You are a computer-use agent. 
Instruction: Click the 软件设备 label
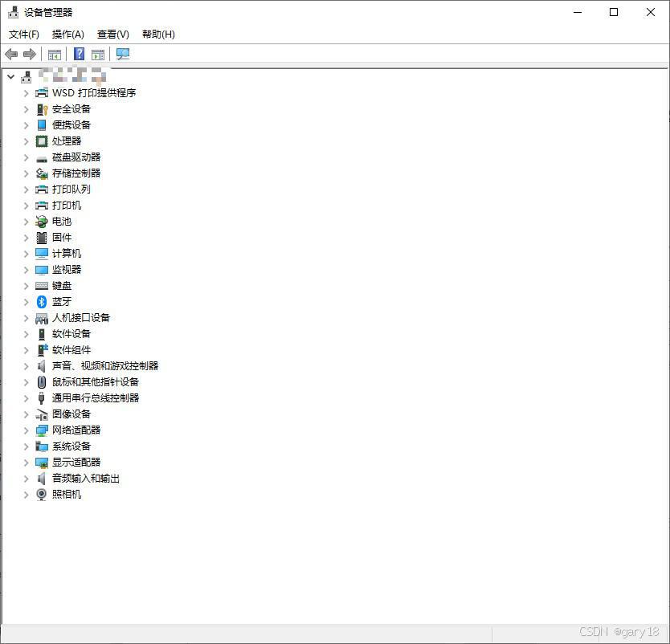(71, 334)
